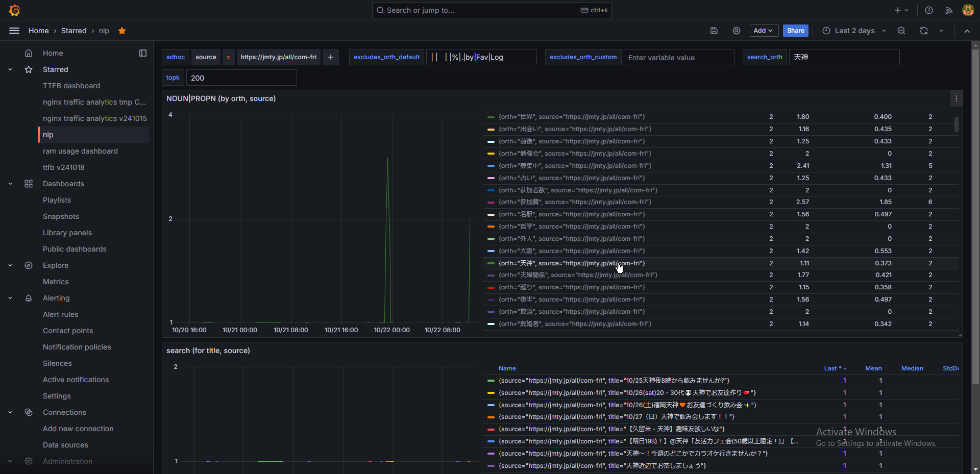This screenshot has width=980, height=474.
Task: Open ram usage dashboard in sidebar
Action: 80,151
